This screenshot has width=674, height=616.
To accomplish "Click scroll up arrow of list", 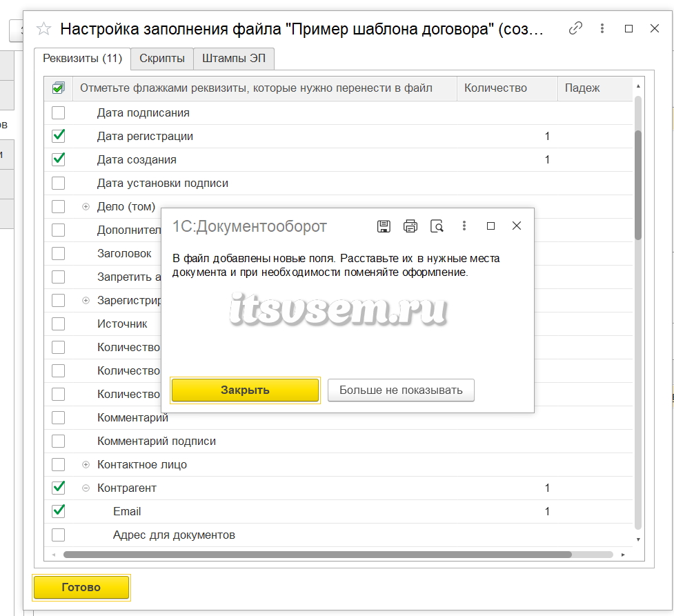I will tap(638, 86).
